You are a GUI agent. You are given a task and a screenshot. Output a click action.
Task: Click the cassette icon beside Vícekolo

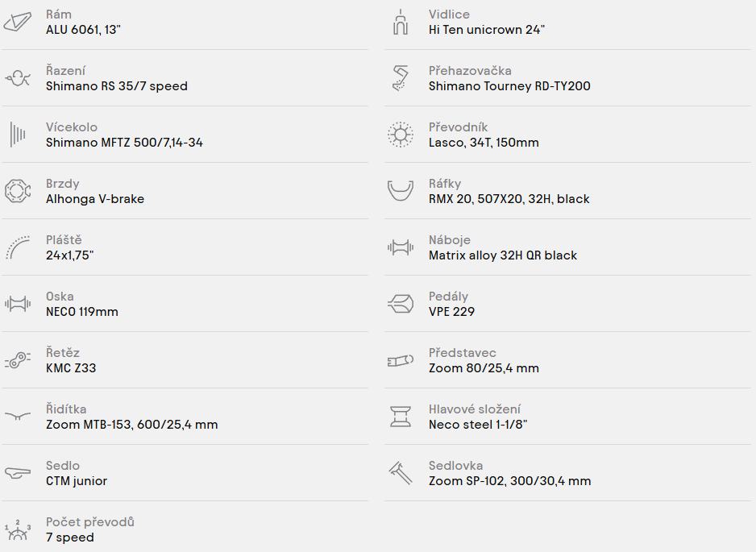click(x=18, y=135)
